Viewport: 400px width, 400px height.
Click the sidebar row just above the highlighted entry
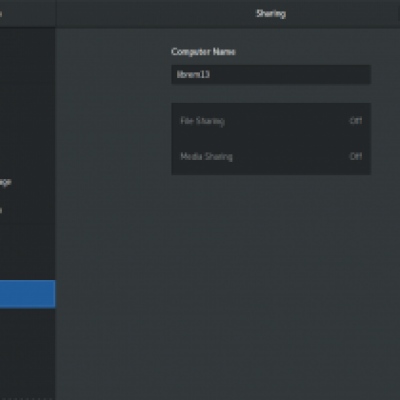27,266
